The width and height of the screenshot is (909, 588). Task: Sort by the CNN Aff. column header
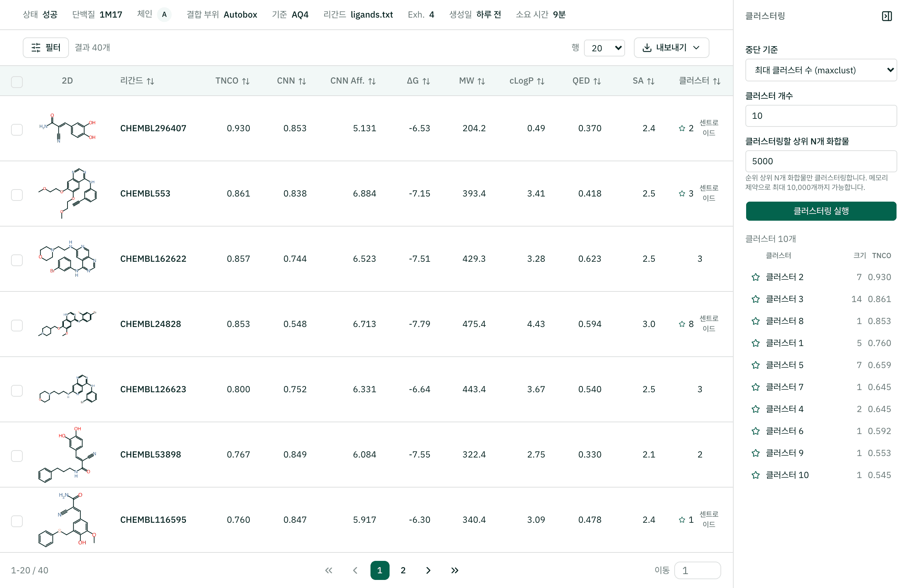point(353,81)
